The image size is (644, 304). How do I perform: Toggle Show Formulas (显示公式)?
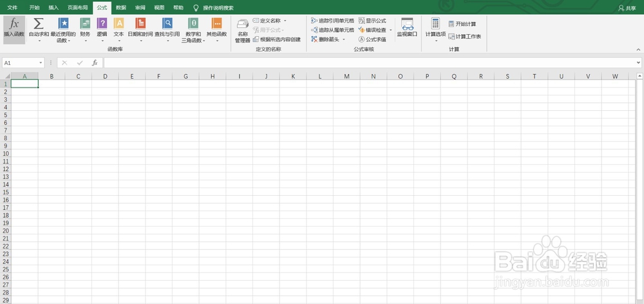pos(372,21)
